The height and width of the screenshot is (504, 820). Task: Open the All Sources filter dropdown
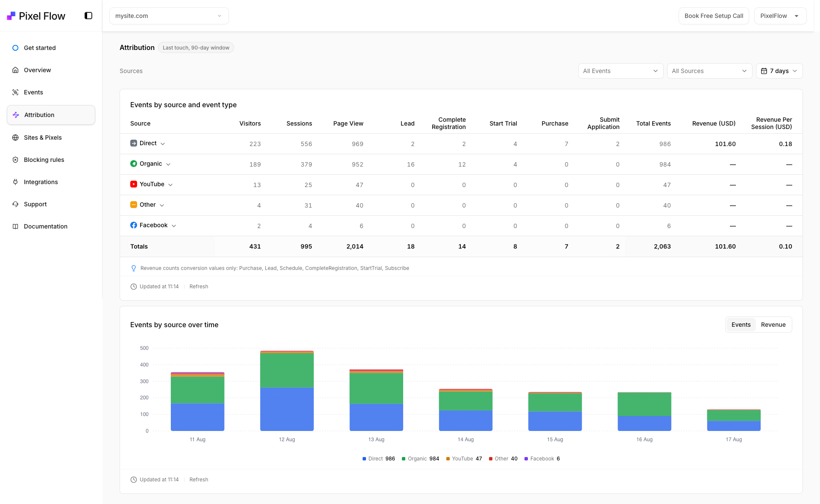(709, 71)
